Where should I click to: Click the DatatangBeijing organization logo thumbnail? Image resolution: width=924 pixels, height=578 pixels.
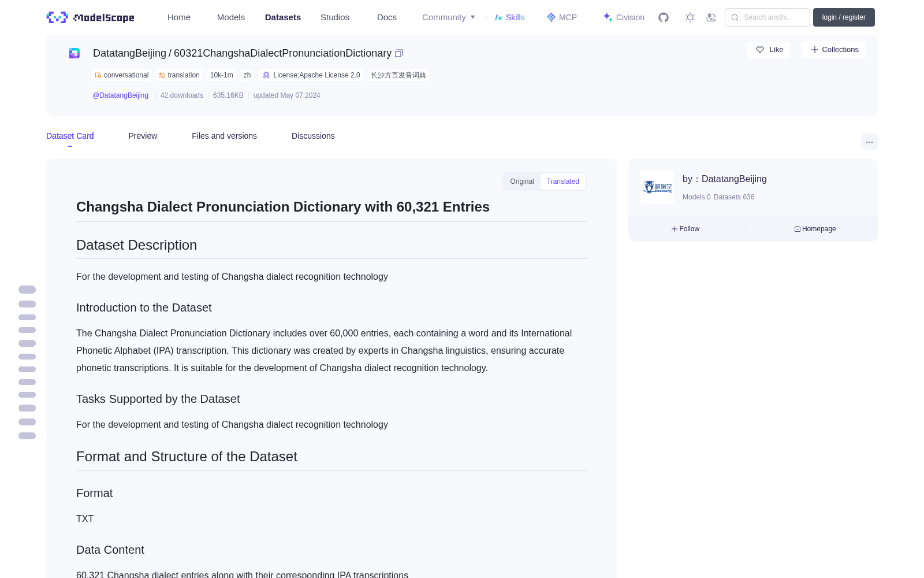tap(657, 187)
